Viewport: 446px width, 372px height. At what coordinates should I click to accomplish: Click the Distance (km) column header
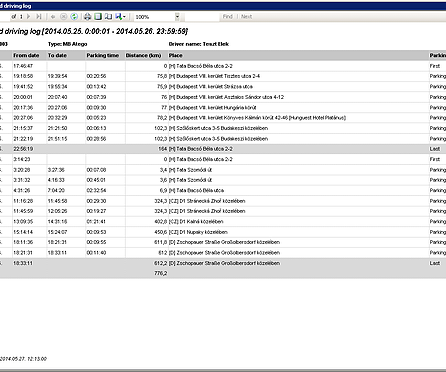tap(143, 55)
